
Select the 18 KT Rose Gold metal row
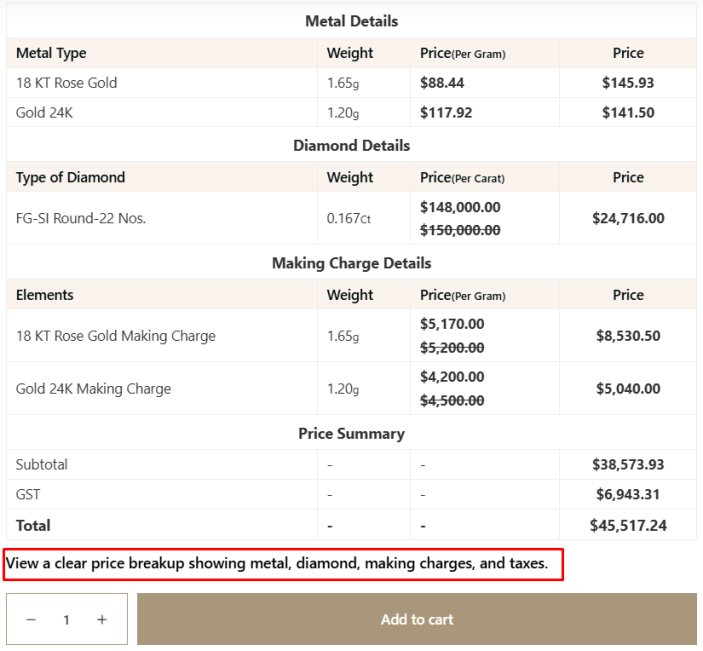click(x=67, y=83)
